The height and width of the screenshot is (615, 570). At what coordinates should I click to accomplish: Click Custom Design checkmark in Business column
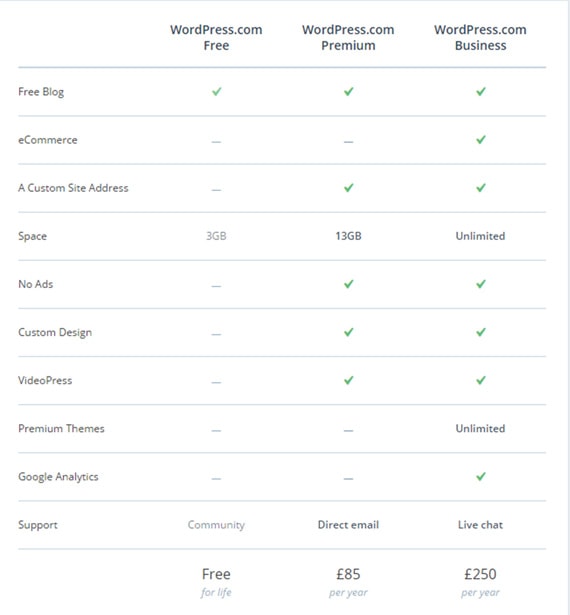pyautogui.click(x=481, y=332)
